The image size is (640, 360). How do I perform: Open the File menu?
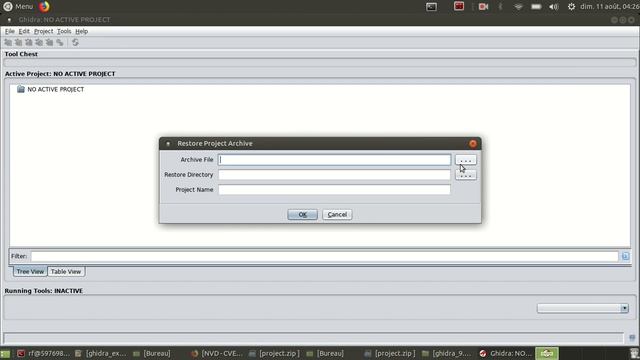[9, 31]
